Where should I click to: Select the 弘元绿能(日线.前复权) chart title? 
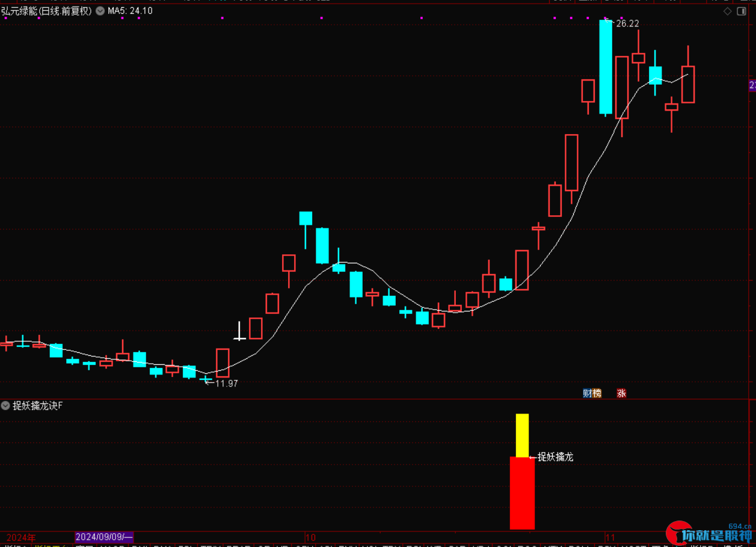(x=47, y=11)
